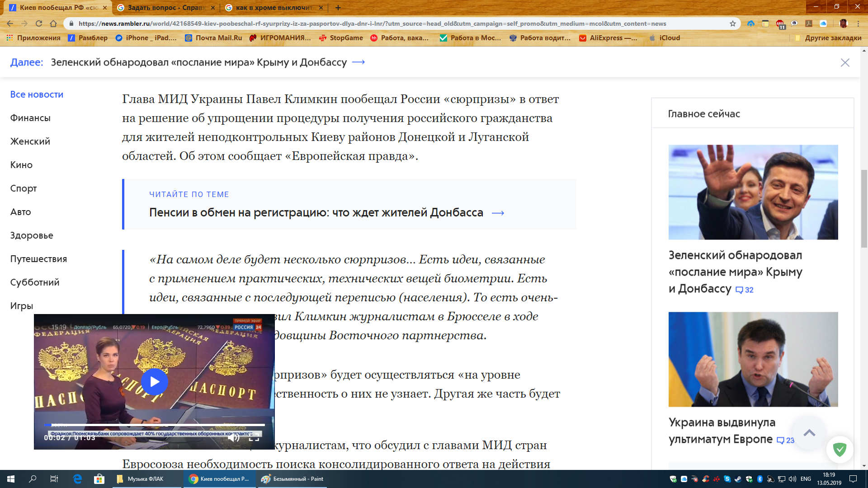
Task: Open the Windows Start menu
Action: pyautogui.click(x=11, y=479)
